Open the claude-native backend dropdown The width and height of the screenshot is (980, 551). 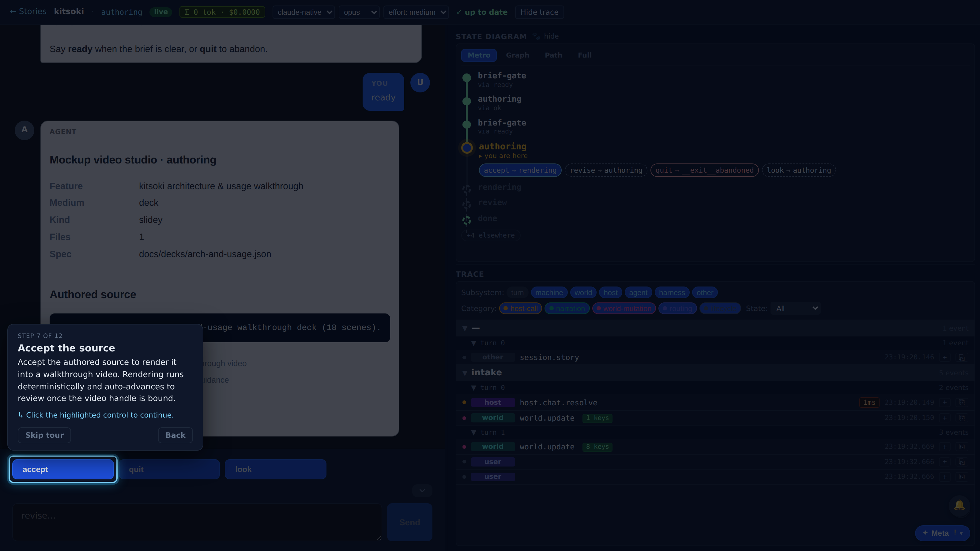[x=303, y=12]
